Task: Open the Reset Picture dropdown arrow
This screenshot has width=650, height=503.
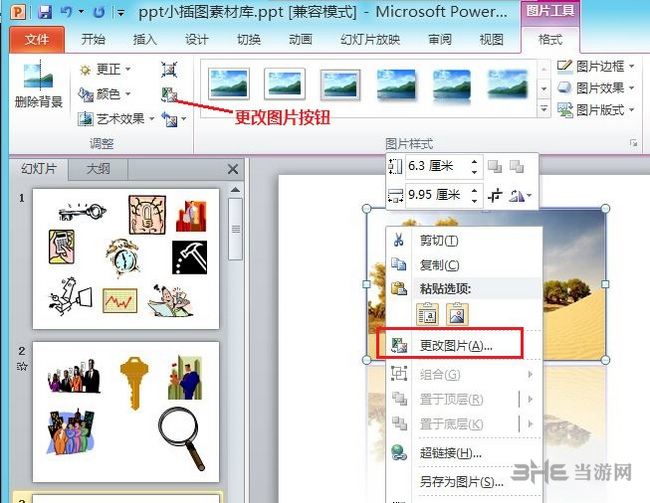Action: tap(184, 119)
